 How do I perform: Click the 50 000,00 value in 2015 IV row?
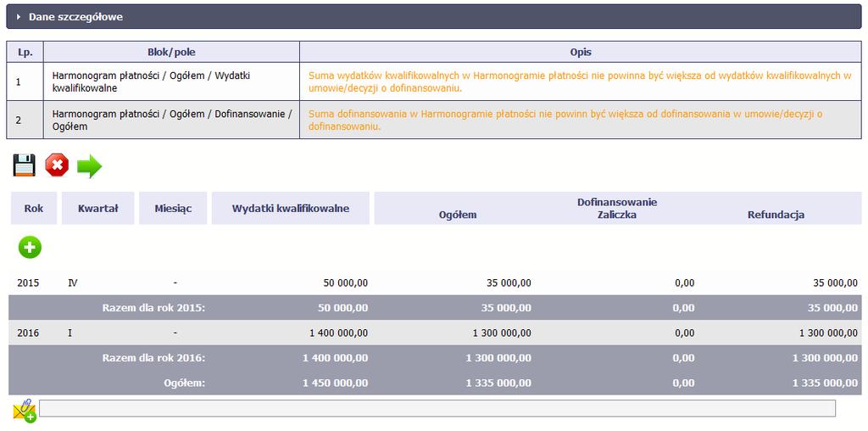(x=346, y=283)
